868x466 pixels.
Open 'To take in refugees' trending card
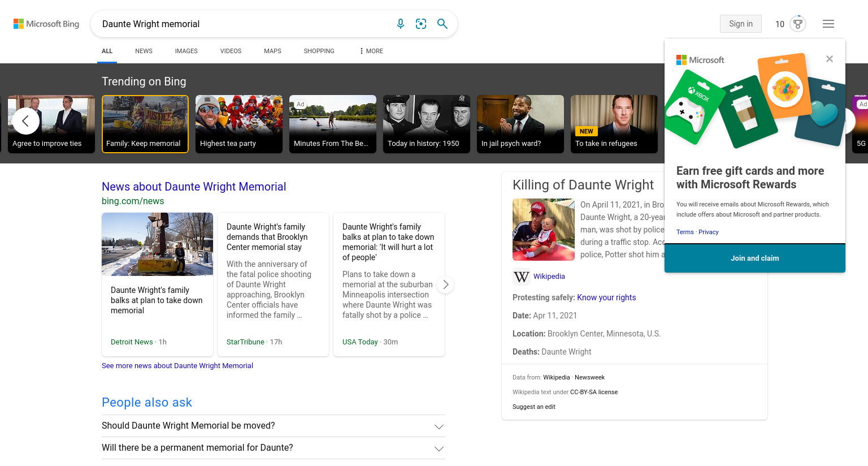614,124
